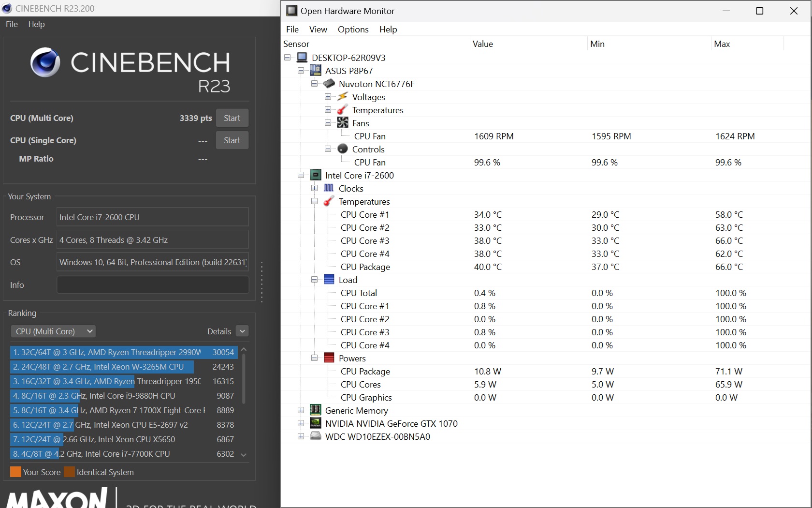Select the Intel Xeon W-3265M ranking entry
812x508 pixels.
click(x=124, y=367)
